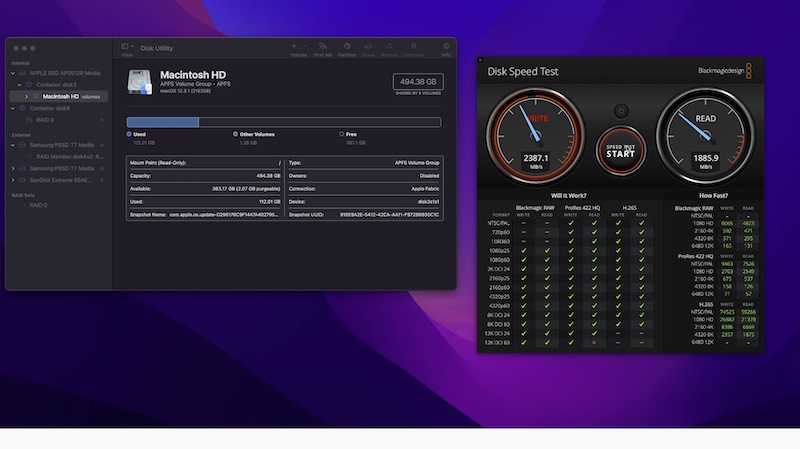Click the sidebar View toggle icon in Disk Utility
Screen dimensions: 800x449
(x=124, y=46)
